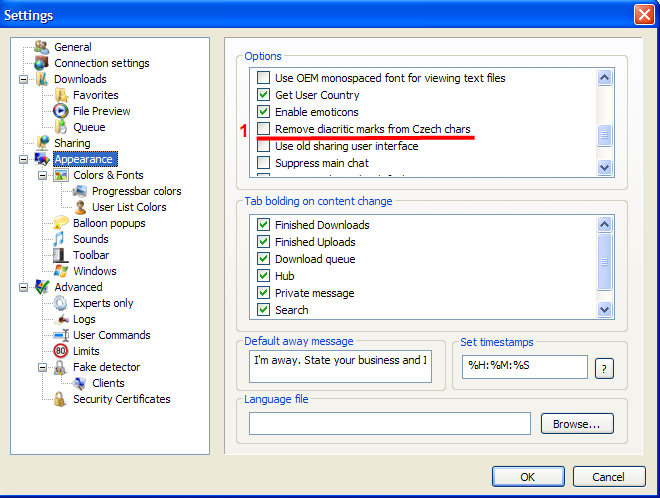The width and height of the screenshot is (660, 498).
Task: Collapse the Downloads tree node
Action: click(x=24, y=79)
